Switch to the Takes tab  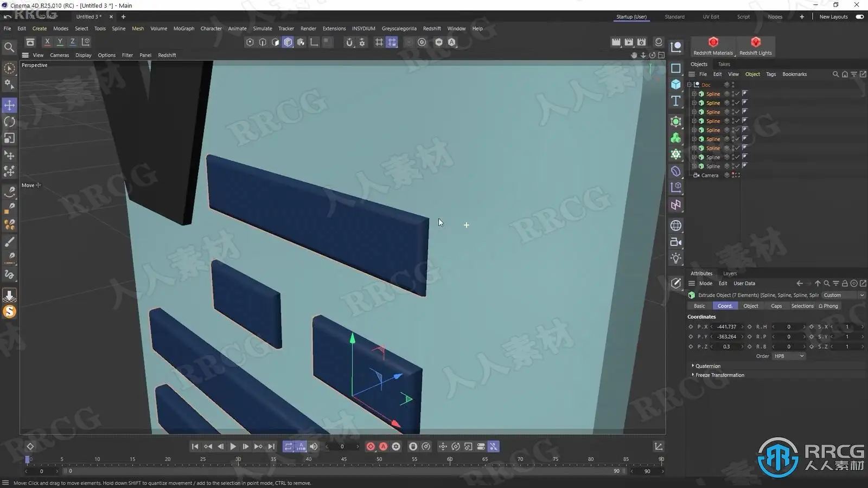pos(724,65)
